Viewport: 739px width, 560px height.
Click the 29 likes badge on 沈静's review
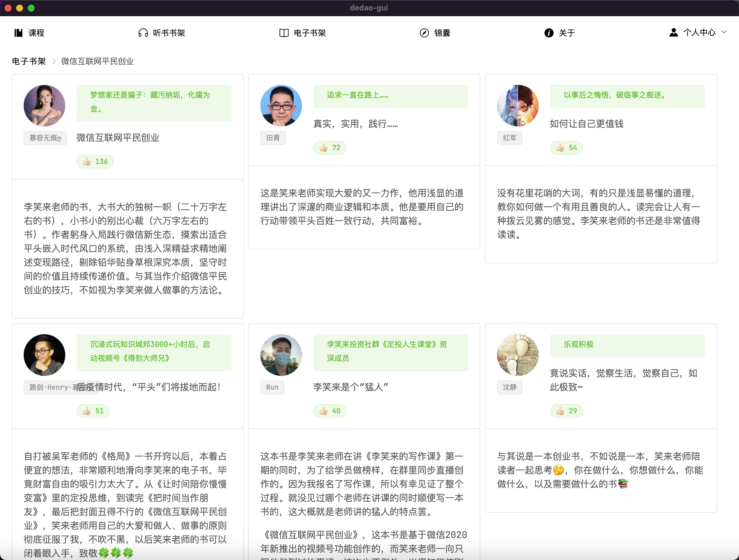tap(566, 411)
